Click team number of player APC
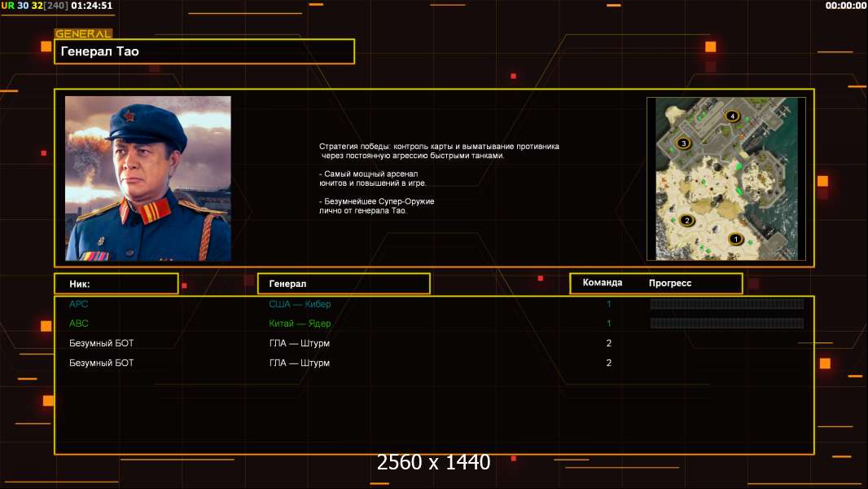 click(x=608, y=304)
